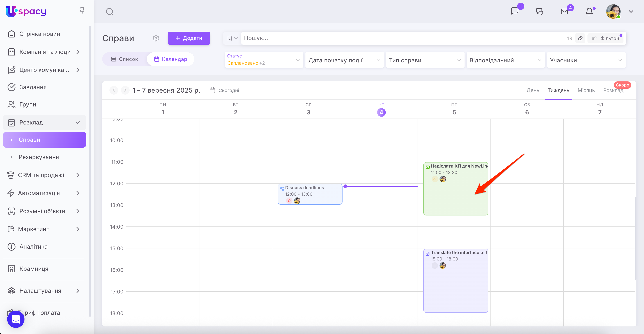
Task: Pin the sidebar with the pin icon
Action: (x=82, y=10)
